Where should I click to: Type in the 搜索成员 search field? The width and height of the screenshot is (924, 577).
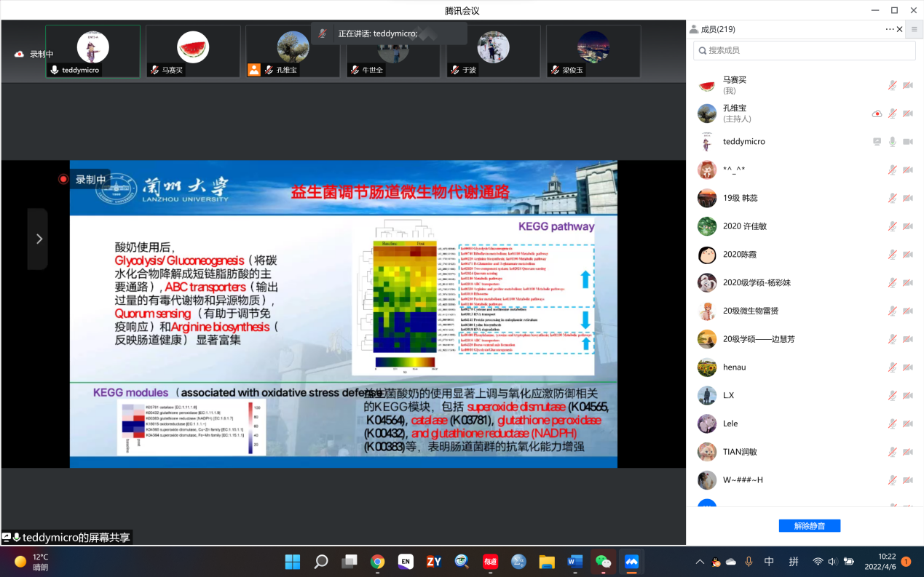tap(804, 50)
